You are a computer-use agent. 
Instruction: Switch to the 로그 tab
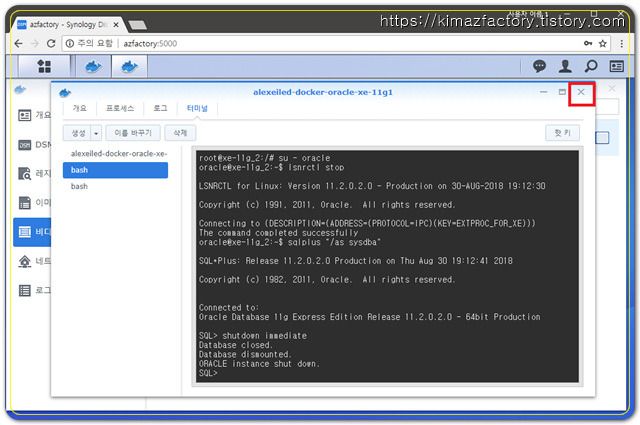(x=160, y=108)
